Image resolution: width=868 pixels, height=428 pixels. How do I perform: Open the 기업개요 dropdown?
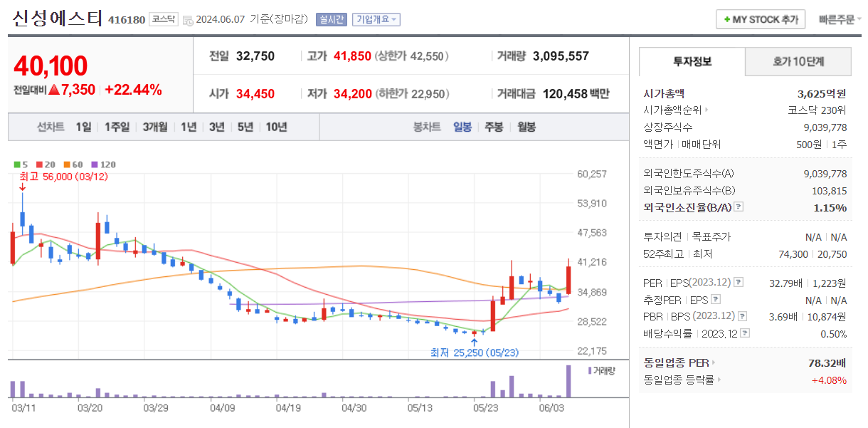click(x=377, y=19)
